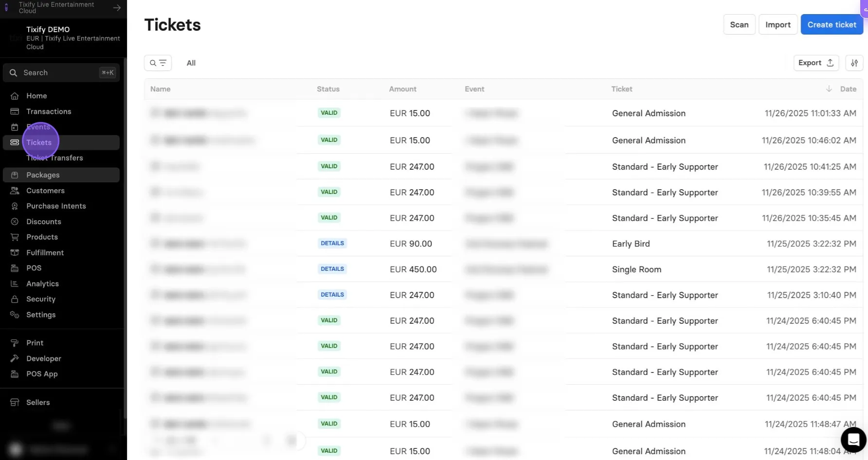The image size is (868, 460).
Task: Select the All filter tab
Action: [191, 63]
